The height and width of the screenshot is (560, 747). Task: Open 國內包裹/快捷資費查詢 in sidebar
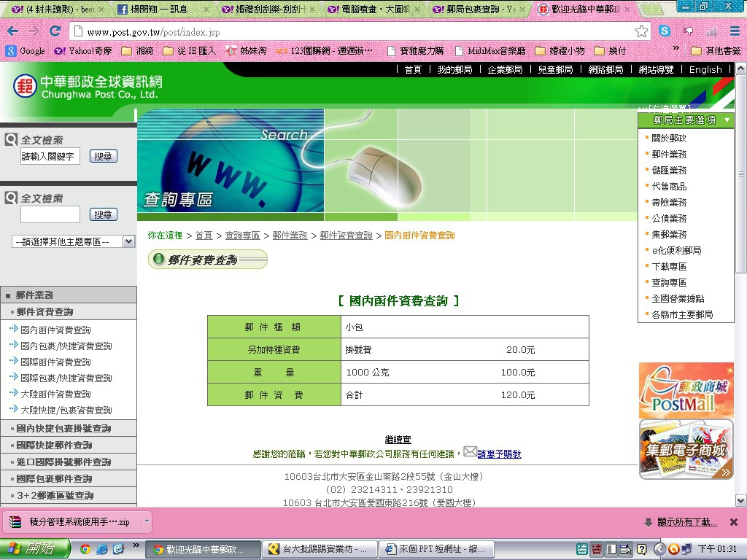pyautogui.click(x=66, y=346)
